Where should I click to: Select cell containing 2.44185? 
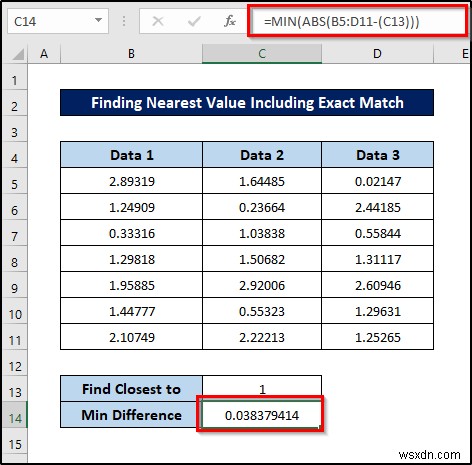pyautogui.click(x=378, y=207)
